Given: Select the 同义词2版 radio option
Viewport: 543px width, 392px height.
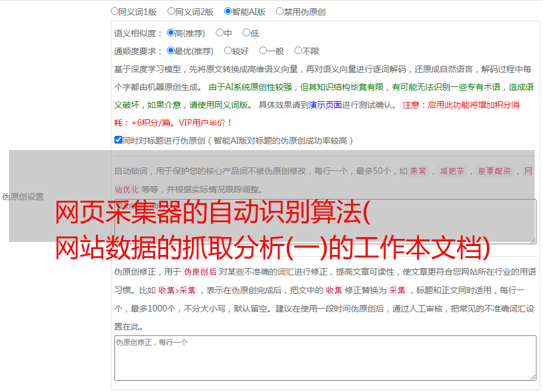Looking at the screenshot, I should point(171,11).
